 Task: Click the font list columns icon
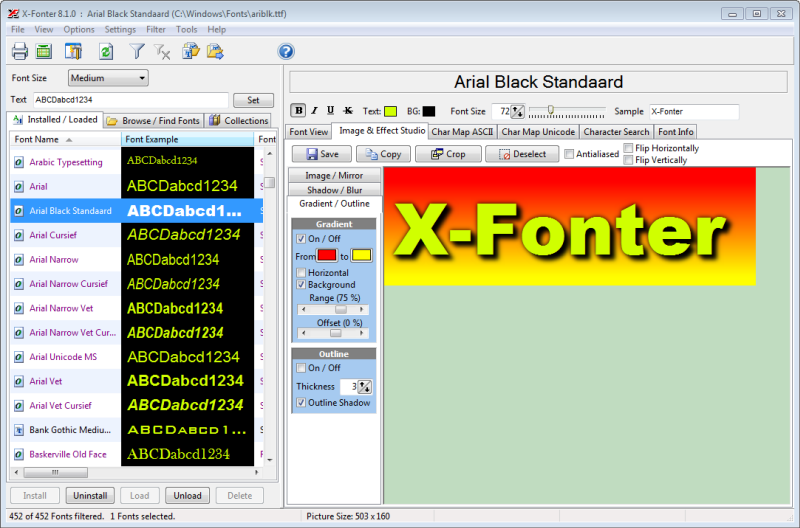tap(73, 52)
